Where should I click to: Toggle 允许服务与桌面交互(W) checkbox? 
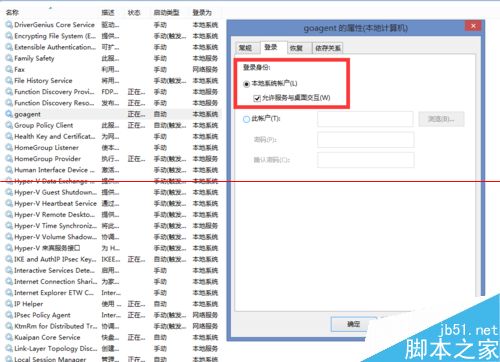[257, 98]
